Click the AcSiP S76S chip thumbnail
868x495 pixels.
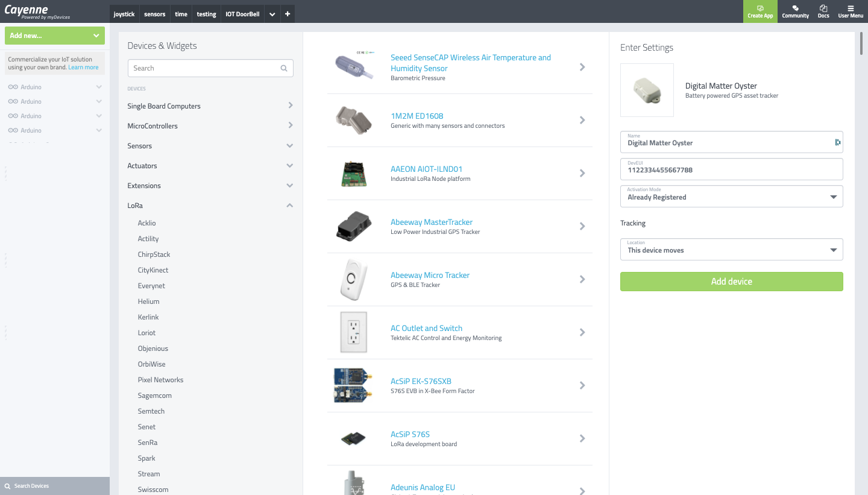[x=353, y=438]
